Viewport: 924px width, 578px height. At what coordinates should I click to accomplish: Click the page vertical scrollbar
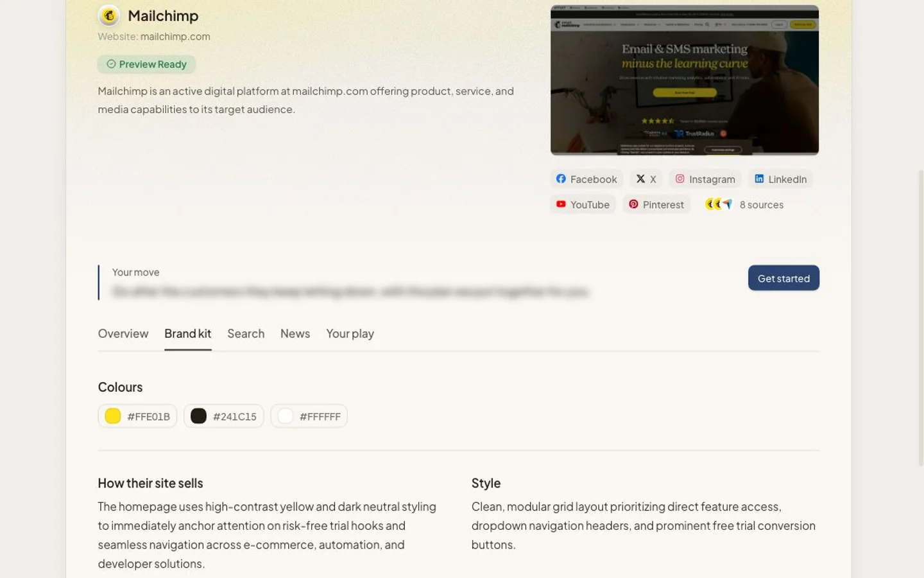tap(920, 317)
